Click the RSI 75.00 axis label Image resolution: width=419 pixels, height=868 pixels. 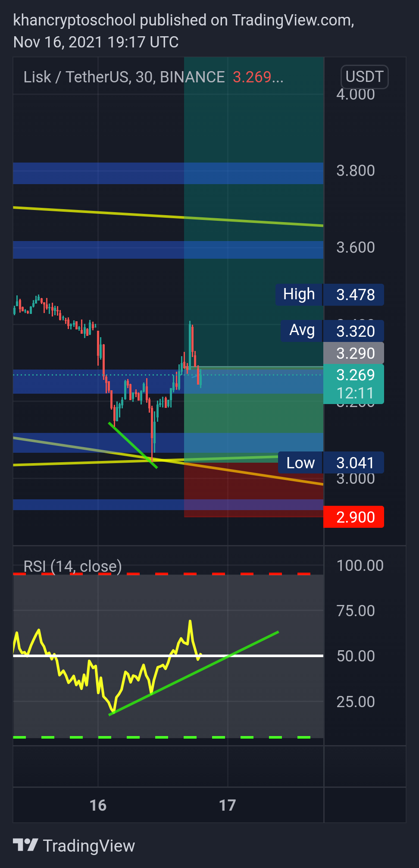[x=356, y=611]
